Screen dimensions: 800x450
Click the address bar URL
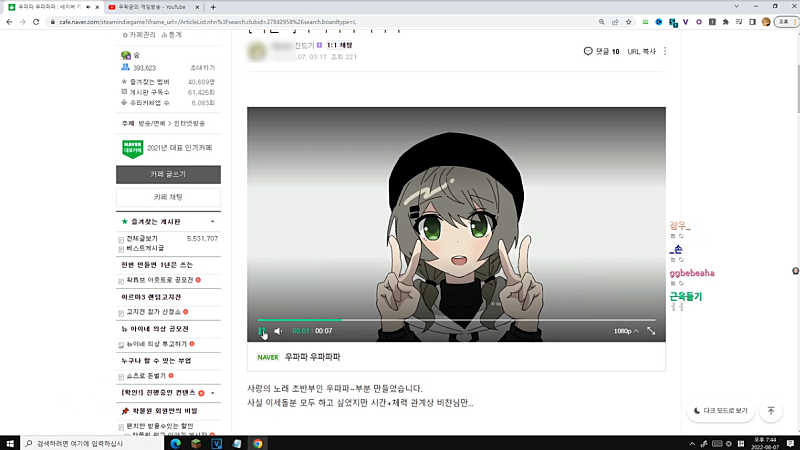click(208, 22)
